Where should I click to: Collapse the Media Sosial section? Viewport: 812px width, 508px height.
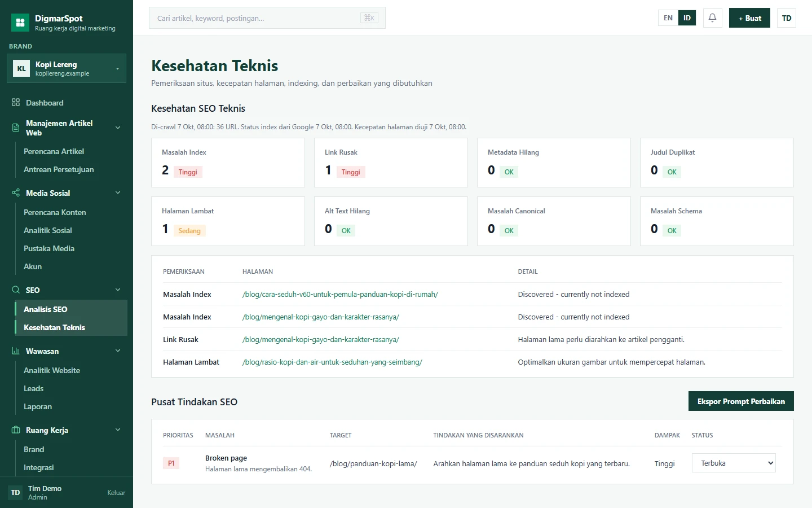point(118,193)
